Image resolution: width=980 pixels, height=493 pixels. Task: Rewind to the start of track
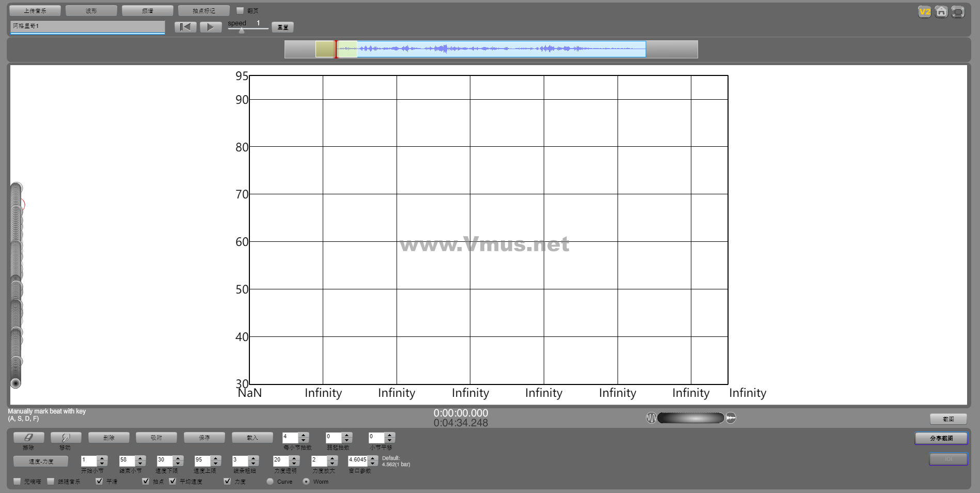tap(185, 27)
